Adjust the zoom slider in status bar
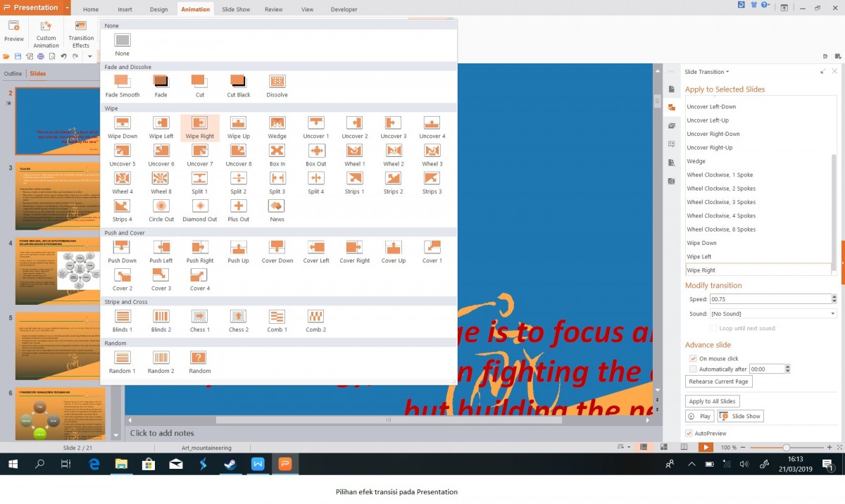Image resolution: width=845 pixels, height=504 pixels. click(x=786, y=448)
